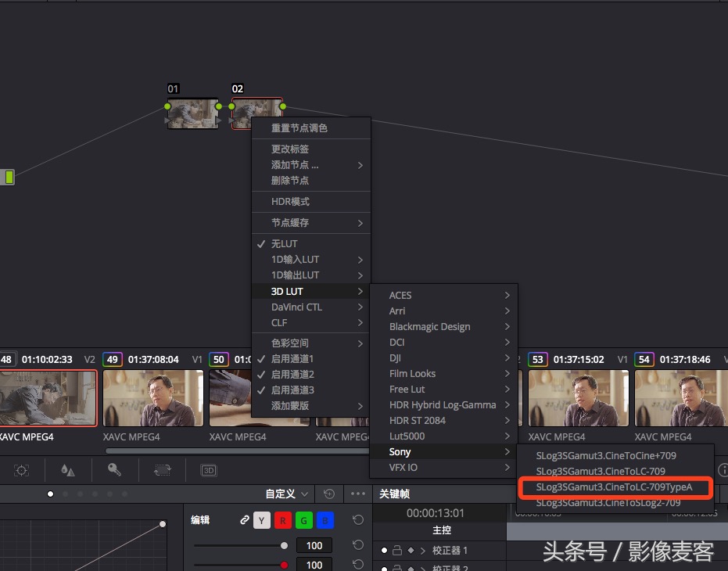The width and height of the screenshot is (728, 571).
Task: Select node 01 in node graph
Action: click(x=192, y=113)
